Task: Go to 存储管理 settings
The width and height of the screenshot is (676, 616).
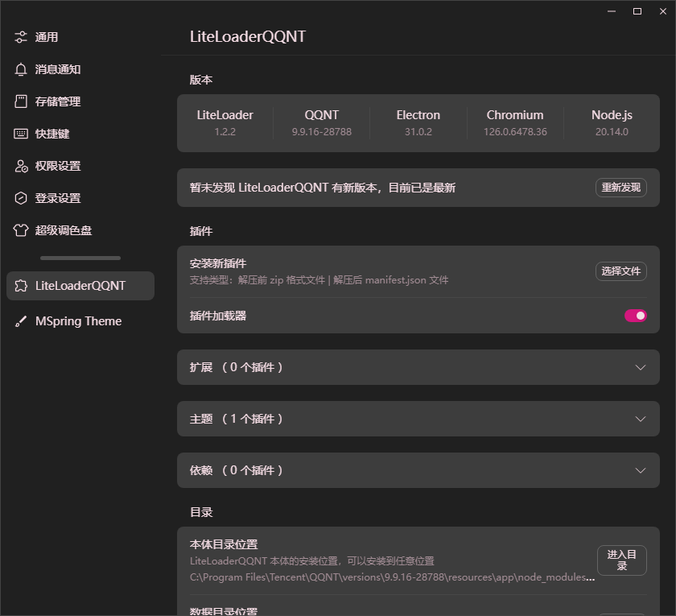Action: pyautogui.click(x=80, y=101)
